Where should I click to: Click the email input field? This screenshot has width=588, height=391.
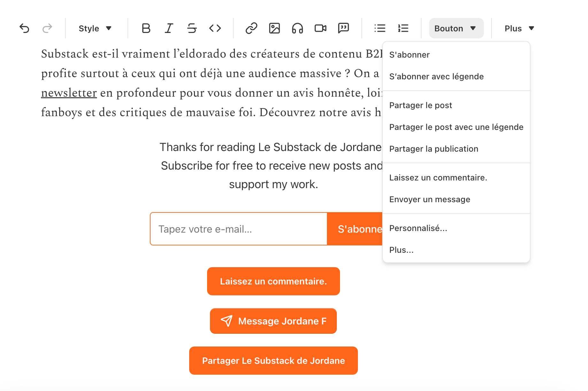238,229
